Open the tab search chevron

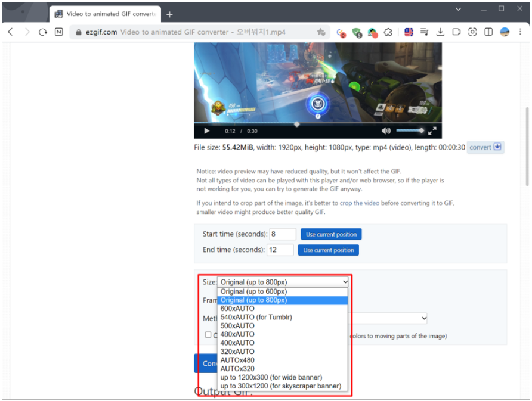(459, 9)
